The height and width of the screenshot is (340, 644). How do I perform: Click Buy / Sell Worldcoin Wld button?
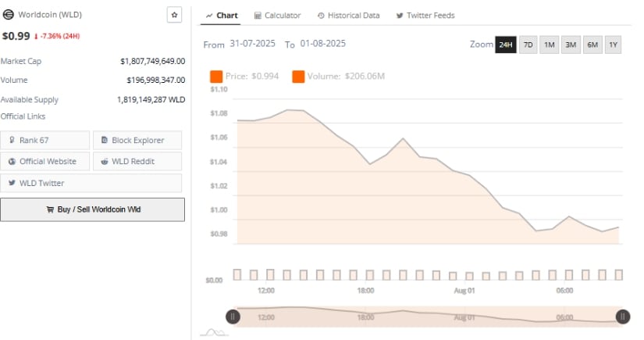(x=92, y=209)
